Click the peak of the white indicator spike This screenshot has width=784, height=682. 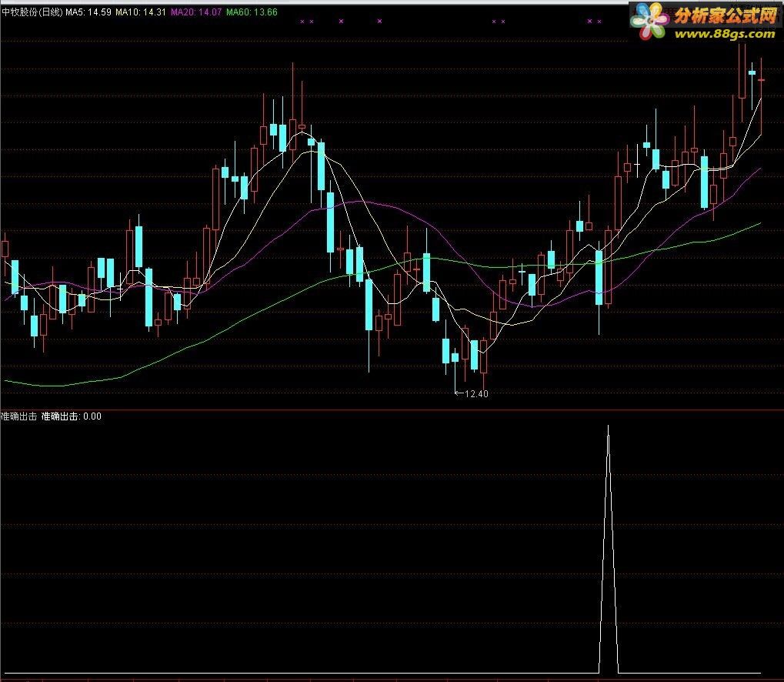[x=609, y=426]
